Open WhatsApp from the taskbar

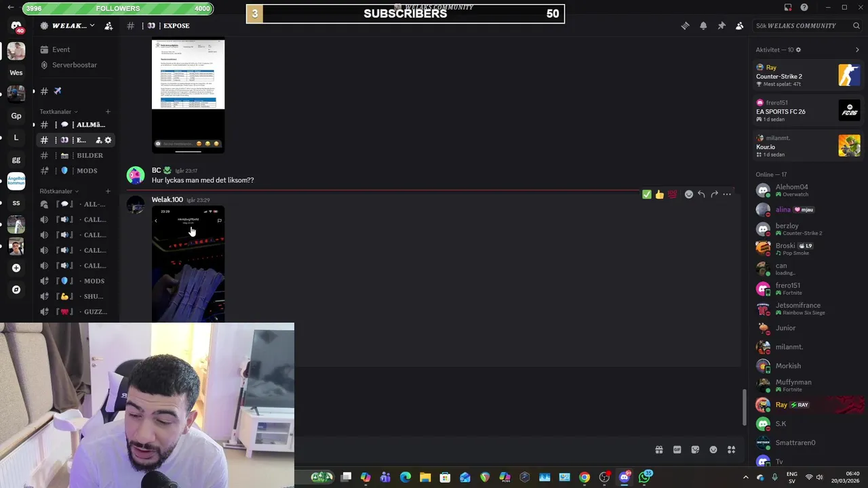click(x=644, y=477)
